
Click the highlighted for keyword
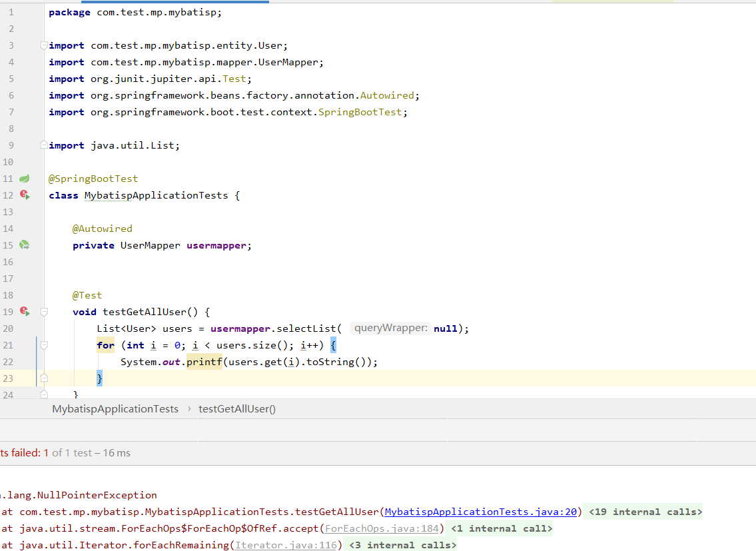[106, 345]
